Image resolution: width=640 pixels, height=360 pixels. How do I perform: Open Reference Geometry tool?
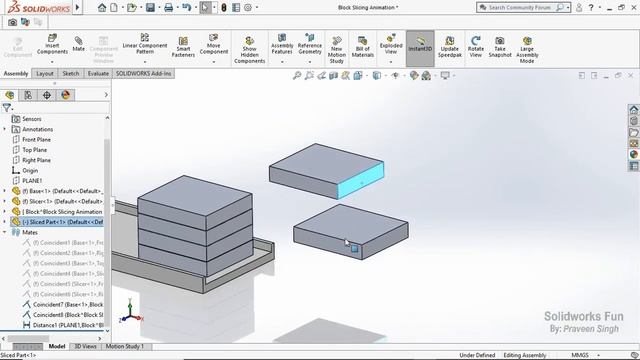(x=310, y=44)
